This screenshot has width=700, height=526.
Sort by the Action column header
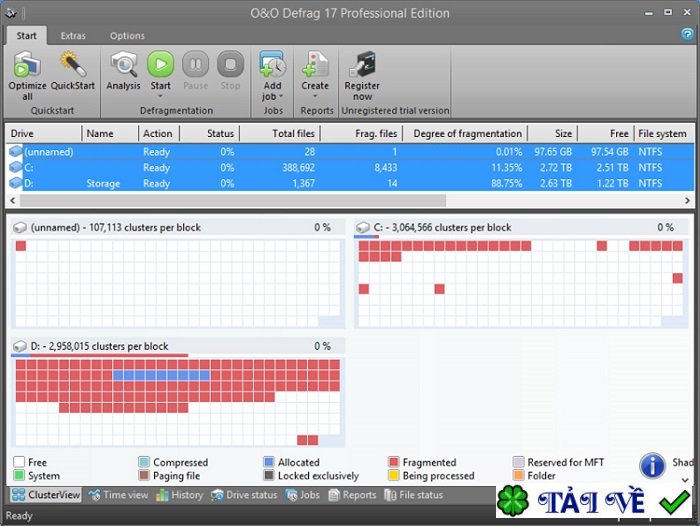click(x=158, y=134)
